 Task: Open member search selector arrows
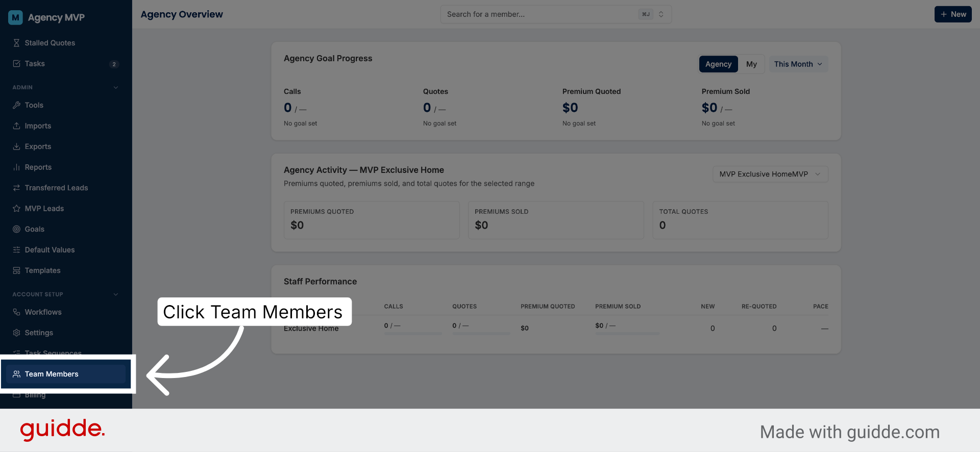click(x=661, y=14)
